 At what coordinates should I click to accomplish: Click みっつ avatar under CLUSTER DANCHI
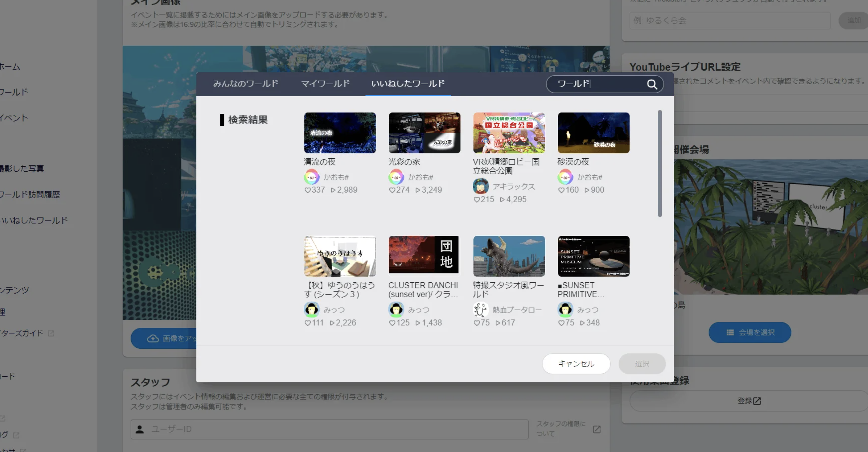point(396,310)
